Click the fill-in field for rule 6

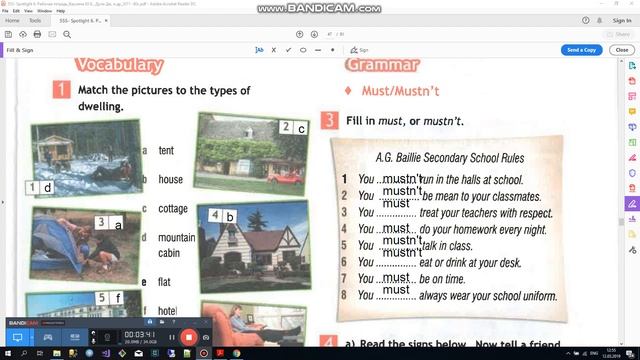pos(396,262)
